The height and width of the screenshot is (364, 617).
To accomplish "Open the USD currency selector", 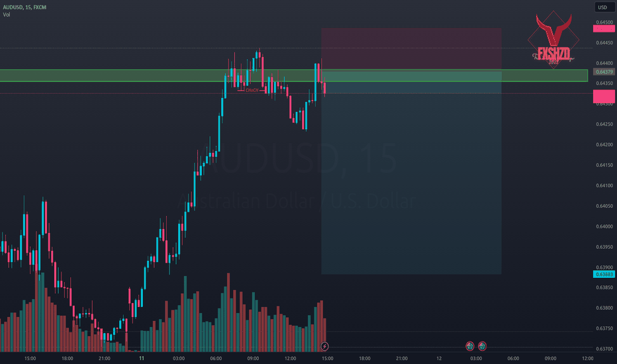I will 602,7.
